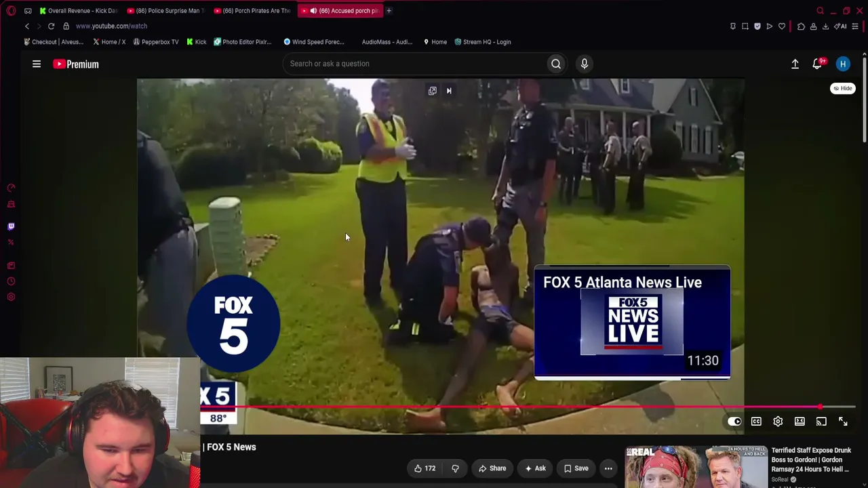This screenshot has width=868, height=488.
Task: Enter full screen video mode
Action: 843,422
